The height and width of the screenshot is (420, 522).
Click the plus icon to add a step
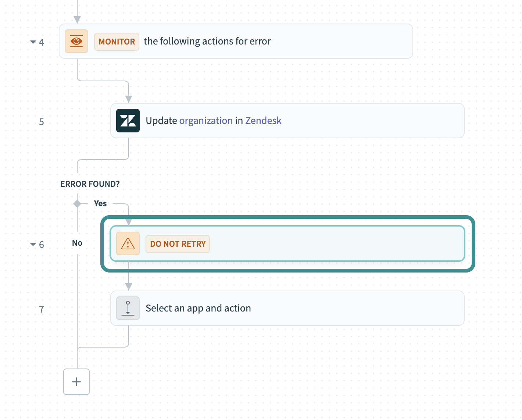pyautogui.click(x=76, y=382)
